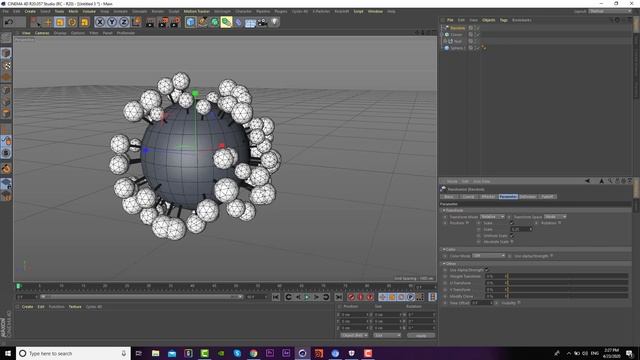The image size is (640, 360).
Task: Open the Create menu in menu bar
Action: point(30,11)
